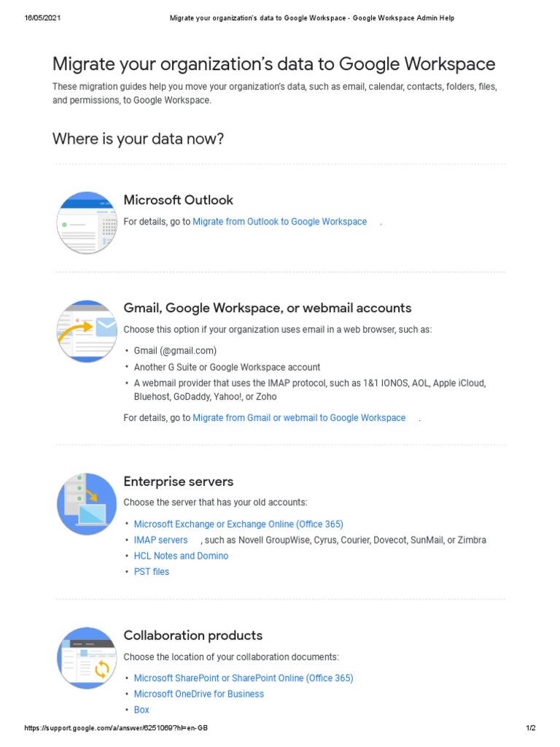Select the PST files link
The width and height of the screenshot is (560, 747).
(152, 572)
